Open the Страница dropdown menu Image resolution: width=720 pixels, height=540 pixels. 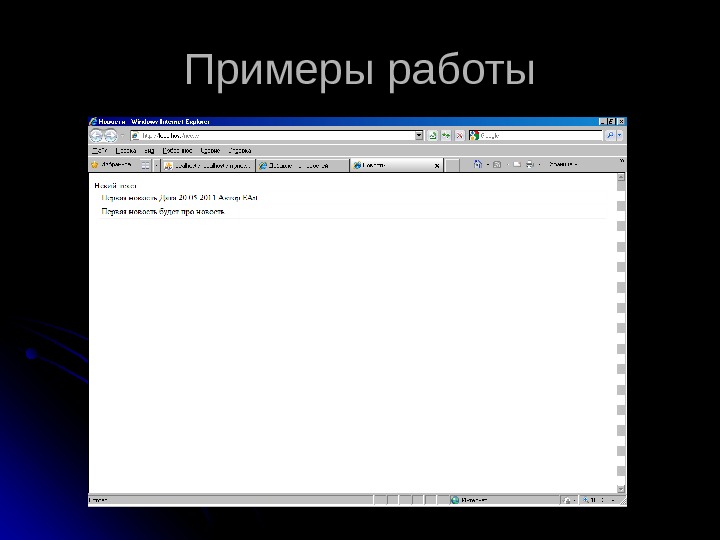coord(563,164)
